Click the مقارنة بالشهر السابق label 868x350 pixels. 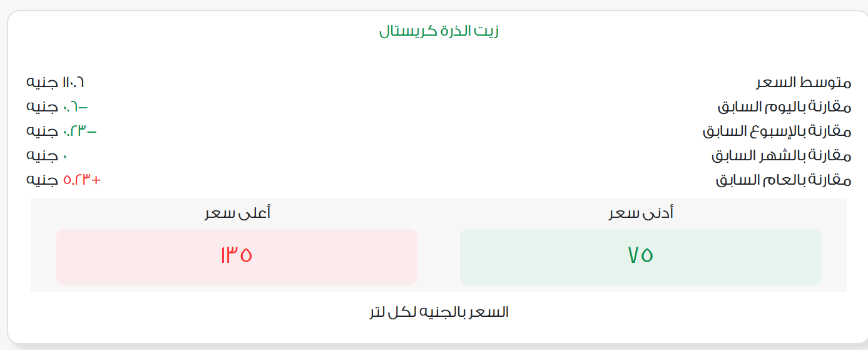781,155
